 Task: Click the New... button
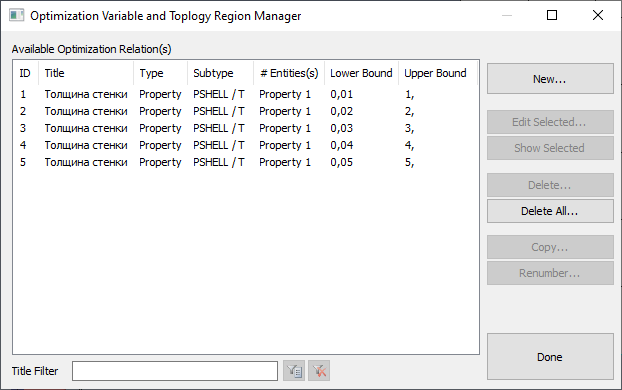pos(550,79)
